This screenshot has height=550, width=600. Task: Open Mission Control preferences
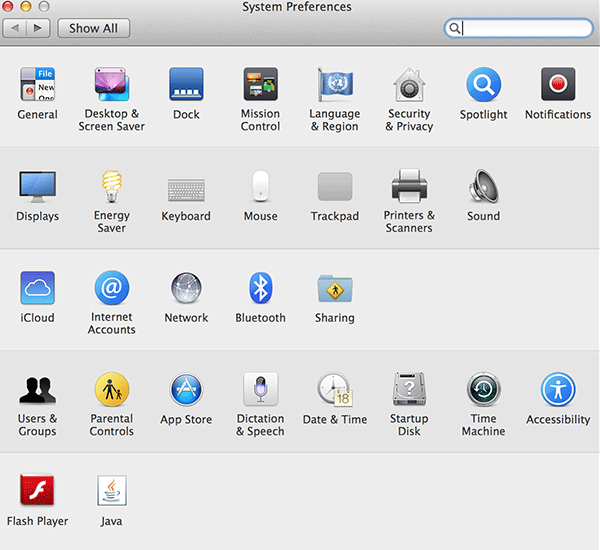click(260, 86)
